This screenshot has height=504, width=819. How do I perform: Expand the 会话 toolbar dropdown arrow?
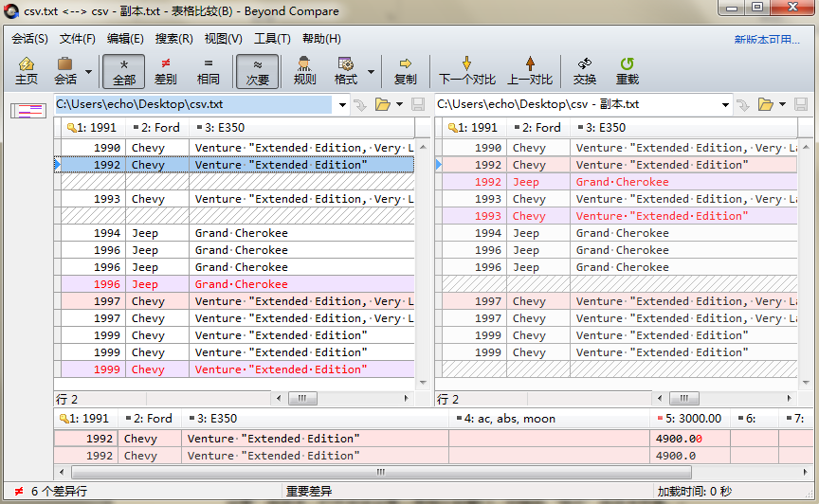89,72
